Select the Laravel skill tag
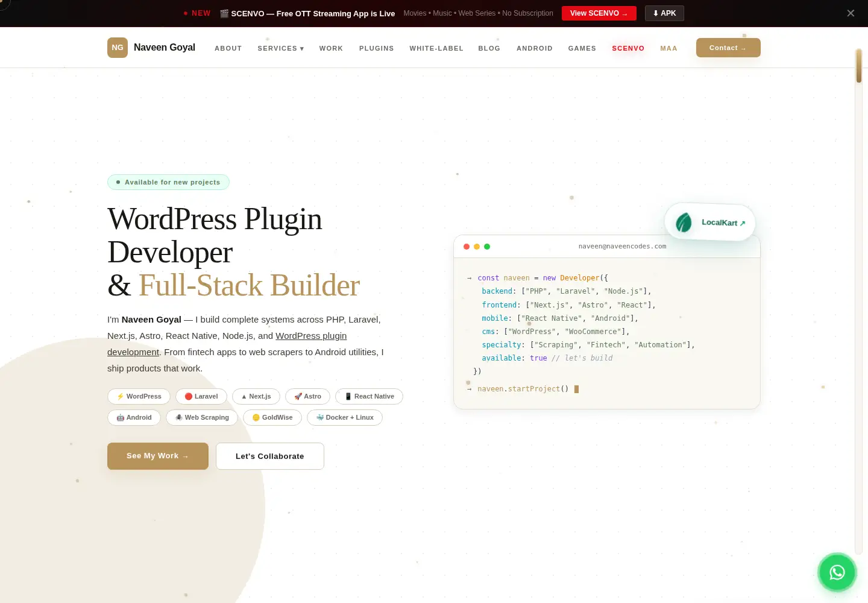Viewport: 868px width, 603px height. click(201, 396)
